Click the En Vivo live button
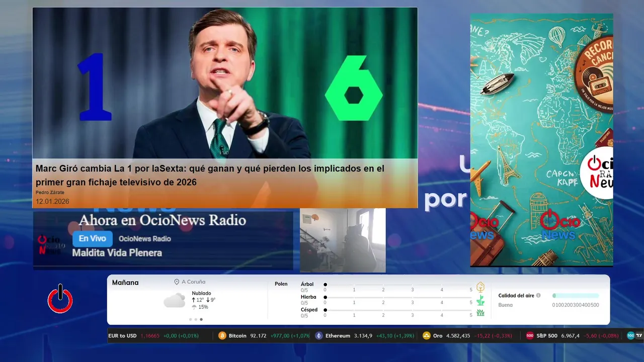Screen dimensions: 644x362 tap(93, 239)
